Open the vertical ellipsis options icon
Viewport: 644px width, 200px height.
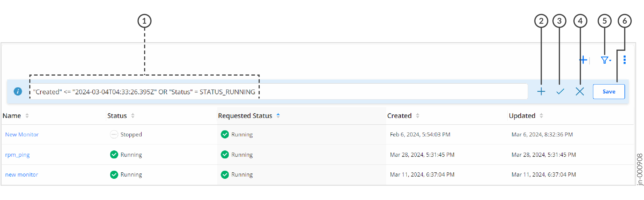[x=624, y=59]
